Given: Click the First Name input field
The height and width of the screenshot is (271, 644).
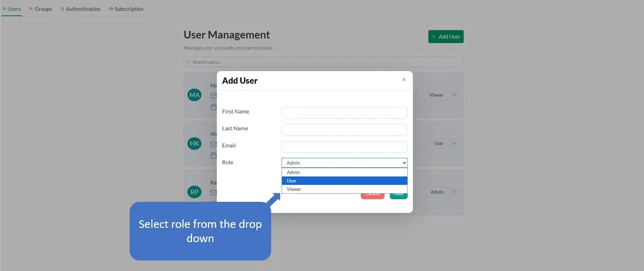Looking at the screenshot, I should (x=344, y=113).
